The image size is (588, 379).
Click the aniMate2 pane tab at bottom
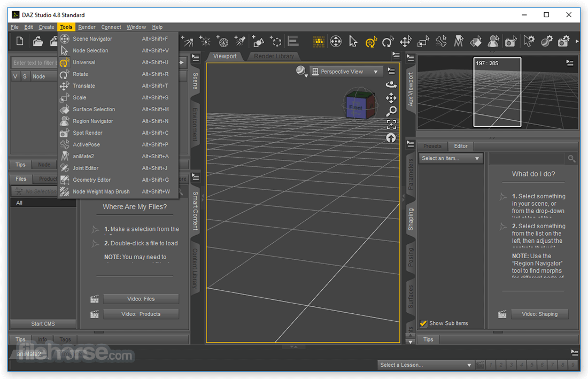coord(28,354)
